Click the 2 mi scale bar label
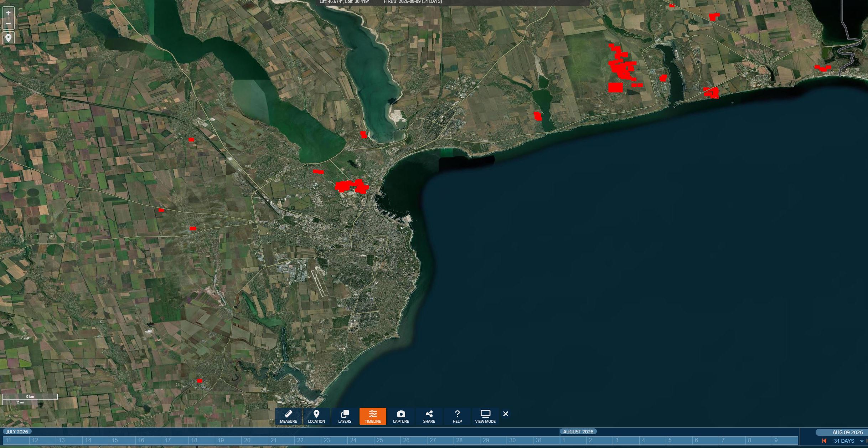The height and width of the screenshot is (448, 868). [20, 402]
